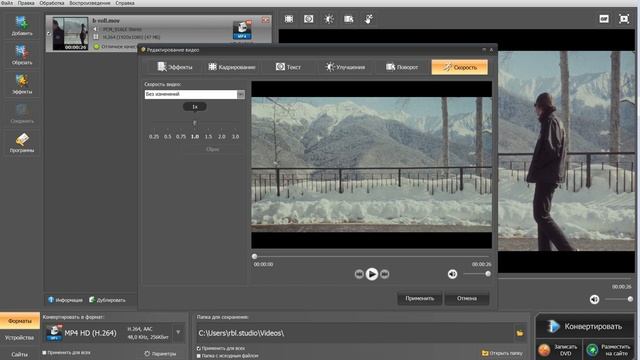Click Записать DVD button
The height and width of the screenshot is (360, 640).
[558, 350]
